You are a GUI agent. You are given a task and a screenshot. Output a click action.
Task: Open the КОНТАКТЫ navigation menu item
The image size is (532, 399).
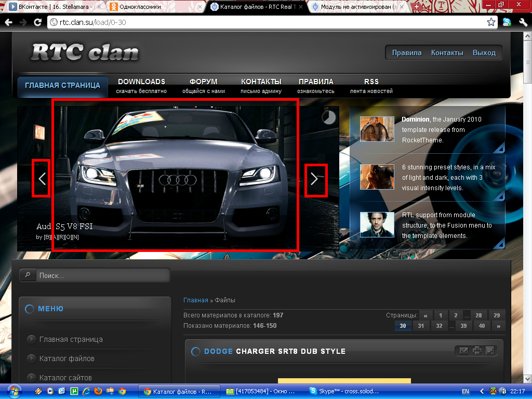point(261,86)
